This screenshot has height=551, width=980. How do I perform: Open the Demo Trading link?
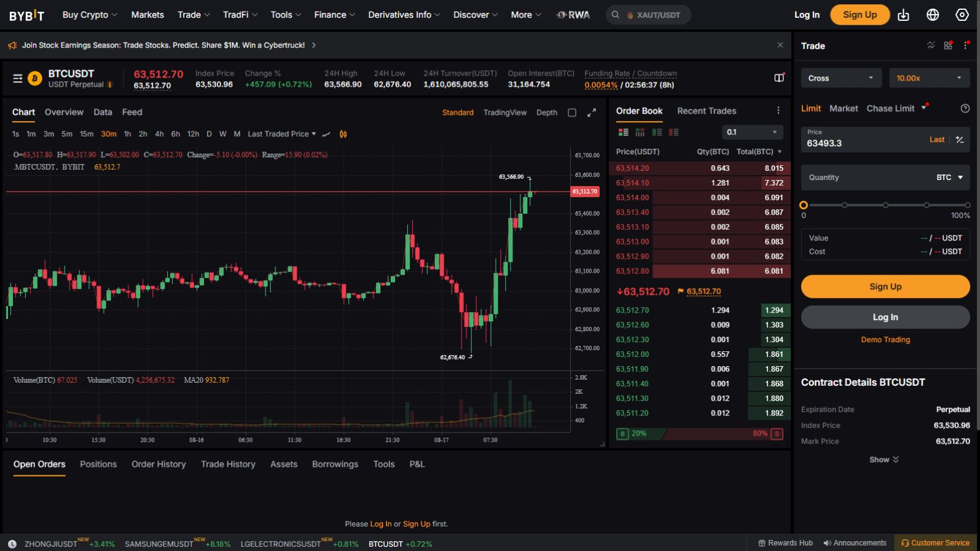[885, 340]
